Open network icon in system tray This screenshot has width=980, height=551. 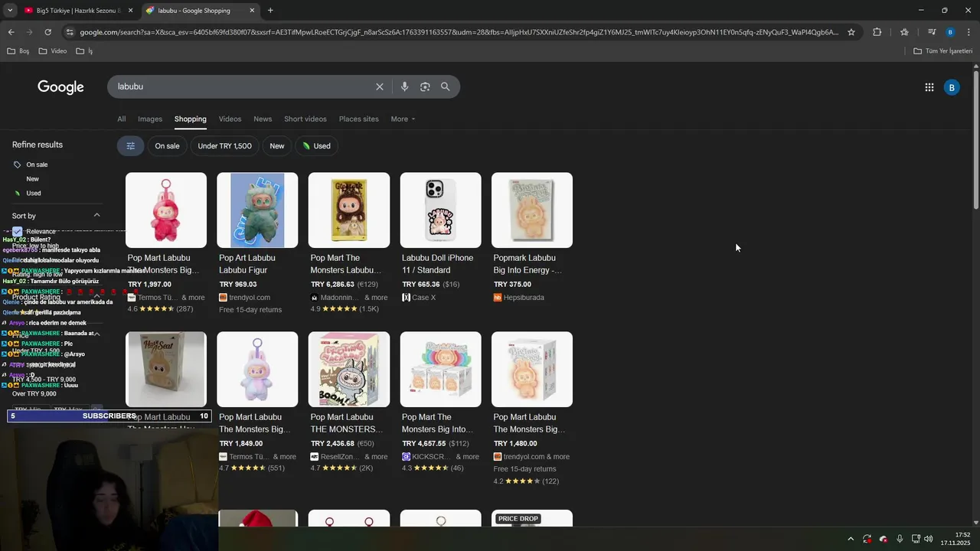click(916, 539)
